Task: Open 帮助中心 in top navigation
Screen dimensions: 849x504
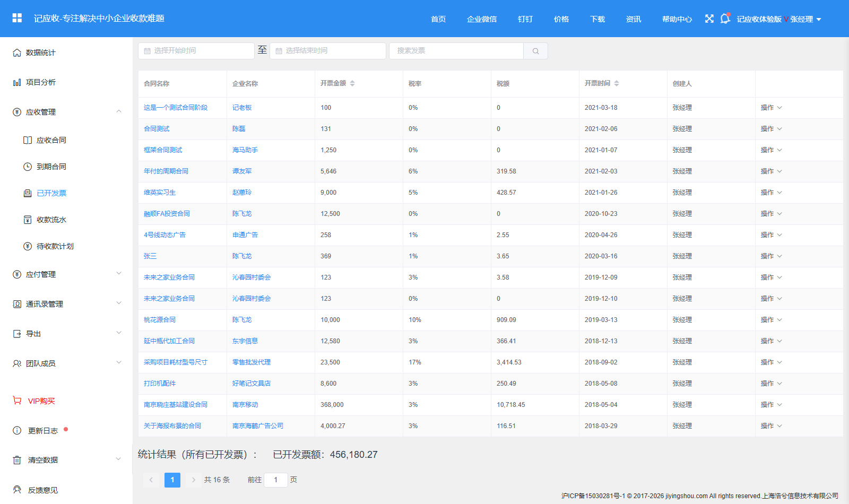Action: coord(677,19)
